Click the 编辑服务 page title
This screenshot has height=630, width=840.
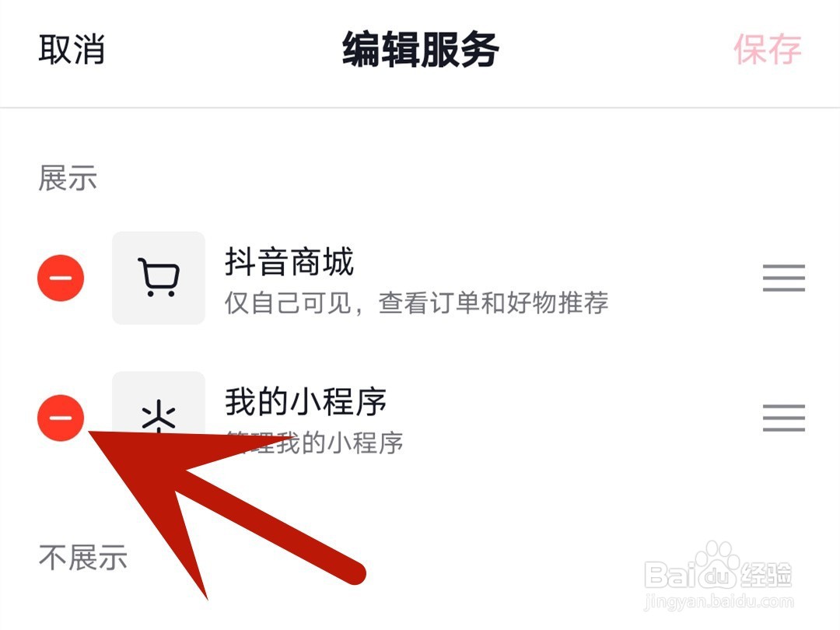tap(421, 49)
